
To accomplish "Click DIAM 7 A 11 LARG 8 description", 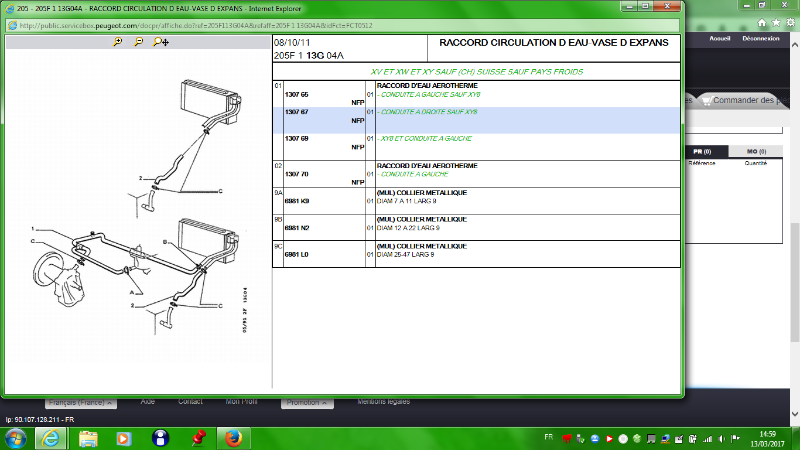I will pyautogui.click(x=407, y=201).
